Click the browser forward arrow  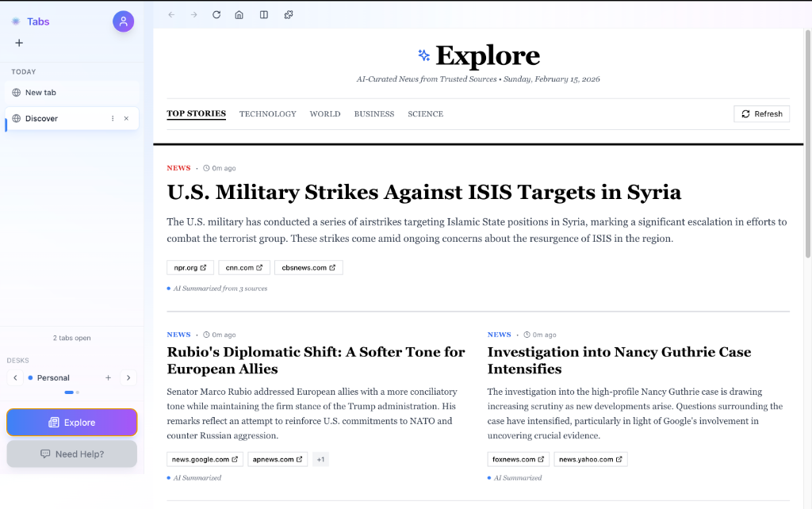pyautogui.click(x=193, y=14)
